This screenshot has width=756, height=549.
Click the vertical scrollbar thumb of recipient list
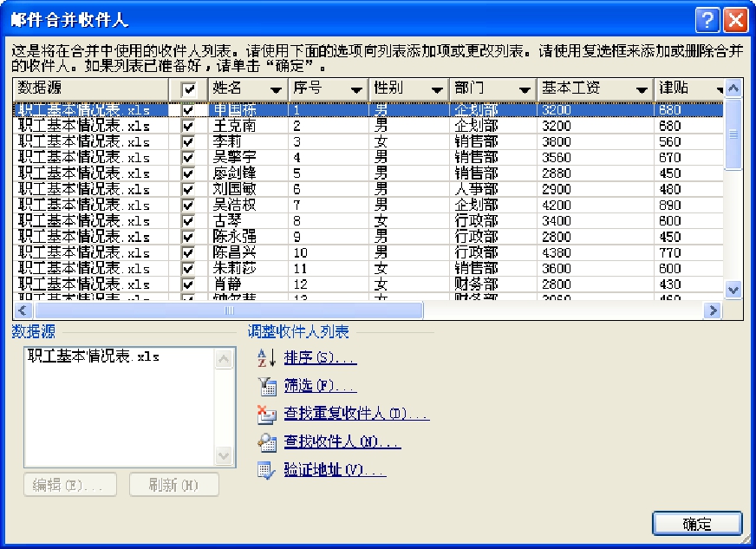733,134
